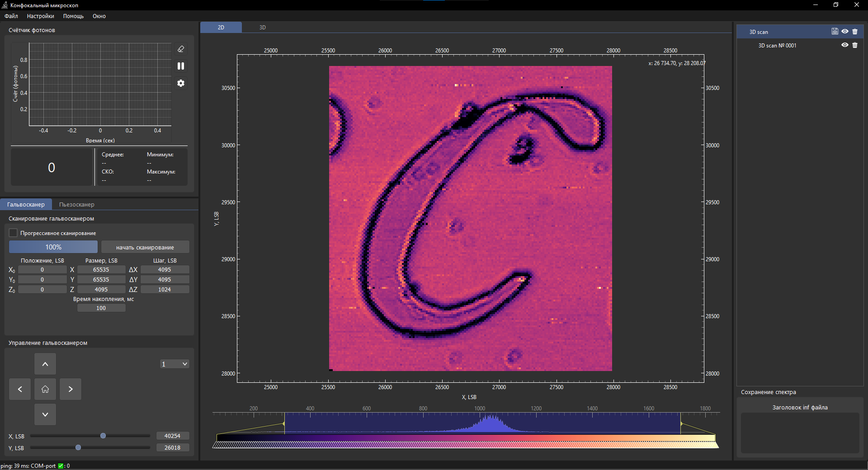Save the 3D scan group
Image resolution: width=868 pixels, height=470 pixels.
835,32
